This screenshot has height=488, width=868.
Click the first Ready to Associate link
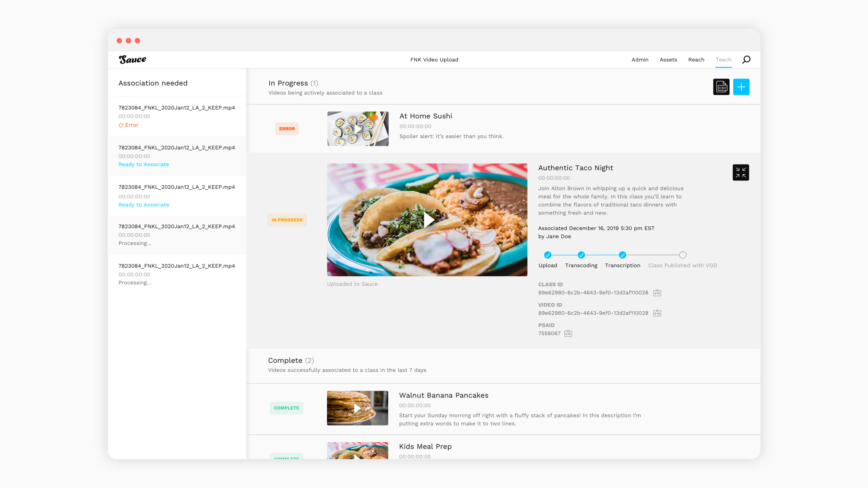click(x=144, y=165)
